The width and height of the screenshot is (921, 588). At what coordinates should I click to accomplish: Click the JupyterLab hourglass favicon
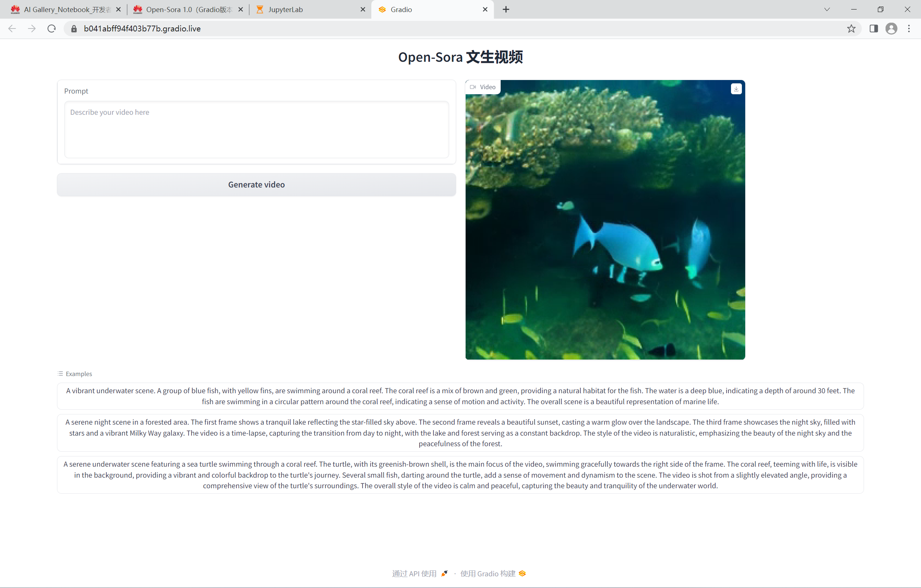tap(260, 9)
